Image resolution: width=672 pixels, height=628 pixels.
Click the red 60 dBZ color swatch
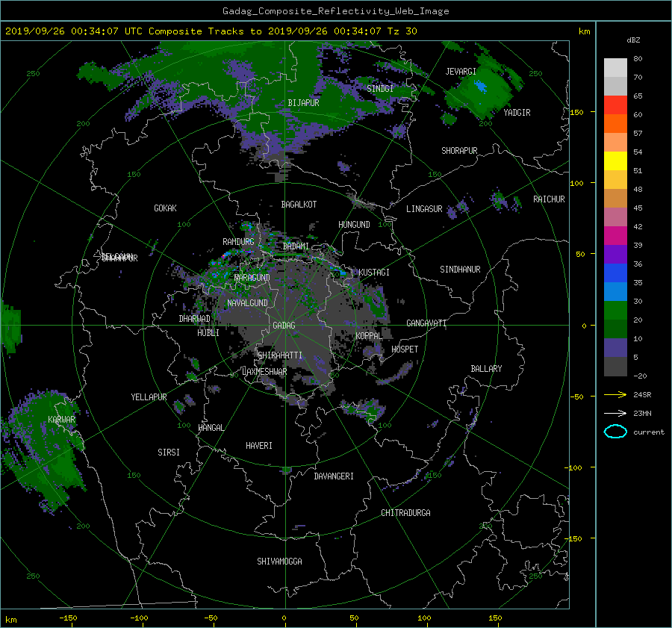point(615,105)
